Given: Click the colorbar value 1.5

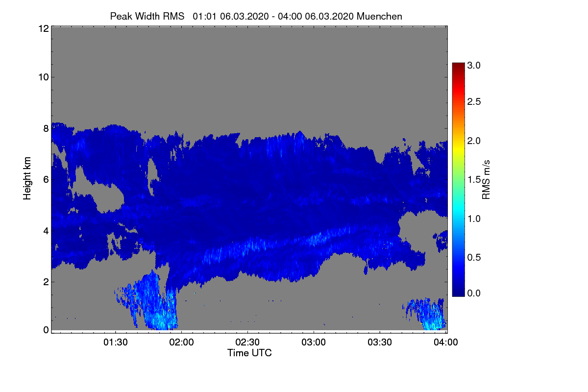Looking at the screenshot, I should click(x=474, y=180).
